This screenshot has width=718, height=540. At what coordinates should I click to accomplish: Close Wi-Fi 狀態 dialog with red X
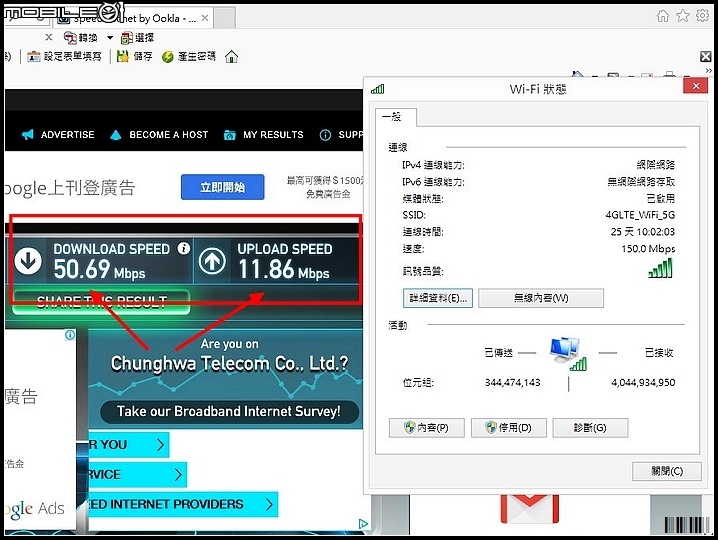[696, 86]
